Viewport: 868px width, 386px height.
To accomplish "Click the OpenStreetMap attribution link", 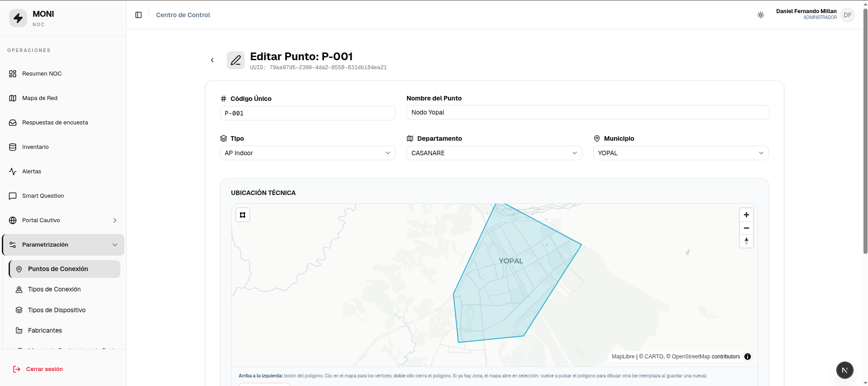I will tap(691, 357).
